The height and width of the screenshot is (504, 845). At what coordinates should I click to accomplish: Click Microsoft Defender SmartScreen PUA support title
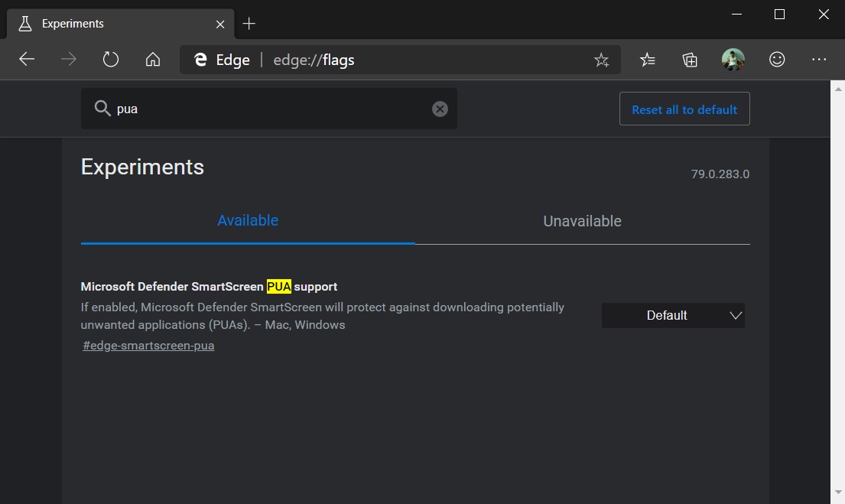click(209, 286)
